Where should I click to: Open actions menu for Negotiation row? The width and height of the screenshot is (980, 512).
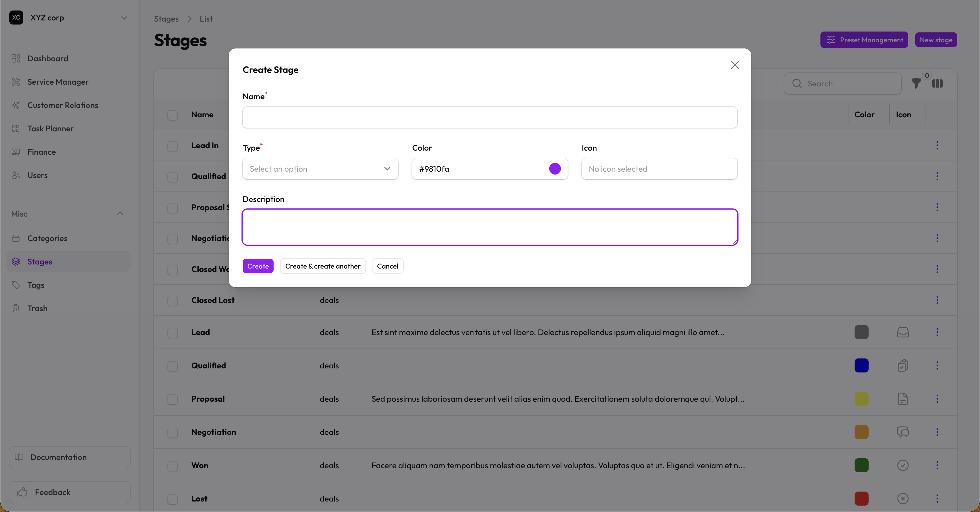pos(937,432)
